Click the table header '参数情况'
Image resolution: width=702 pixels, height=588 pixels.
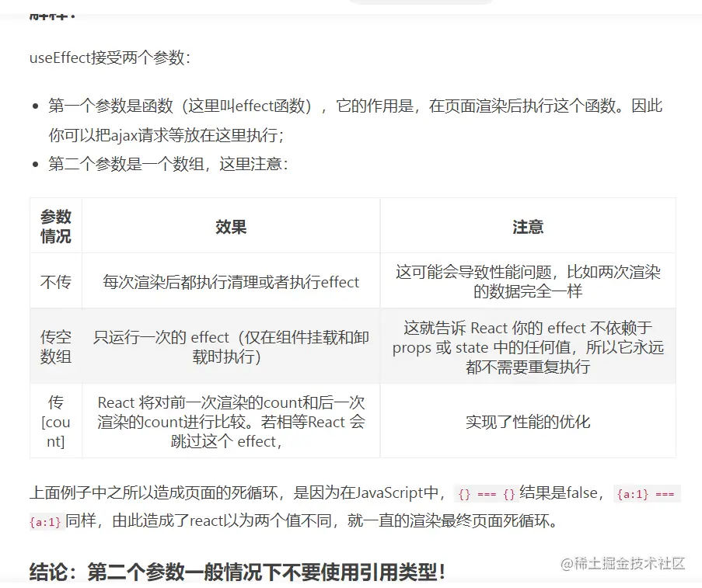(x=56, y=226)
